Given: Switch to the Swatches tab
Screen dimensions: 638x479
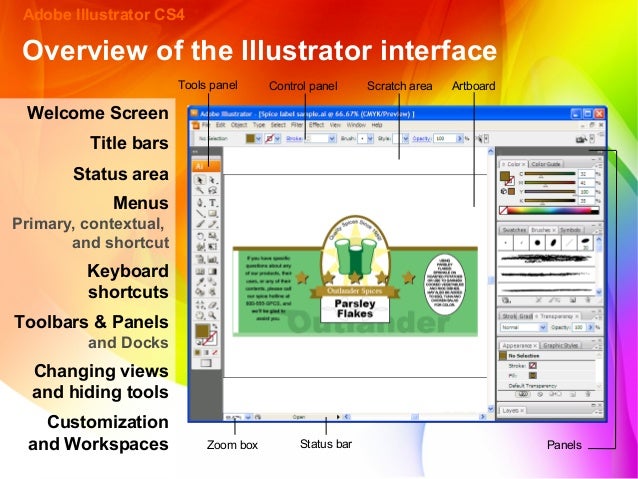Looking at the screenshot, I should pos(514,230).
